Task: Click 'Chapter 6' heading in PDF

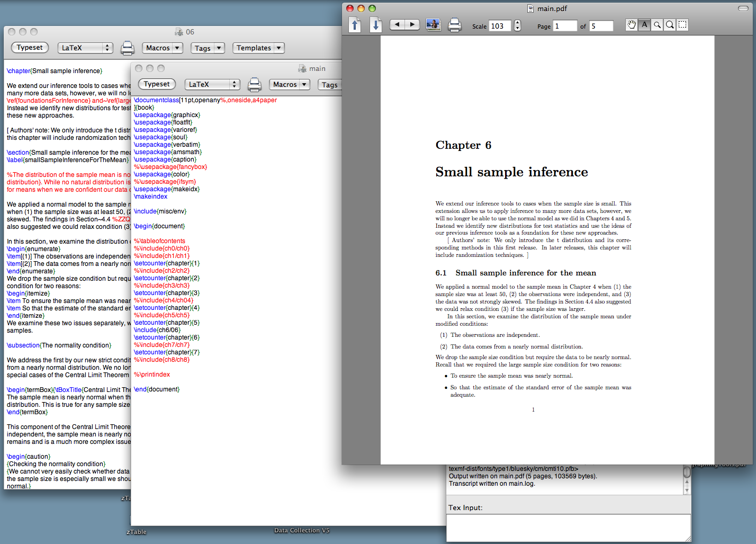Action: pyautogui.click(x=463, y=145)
